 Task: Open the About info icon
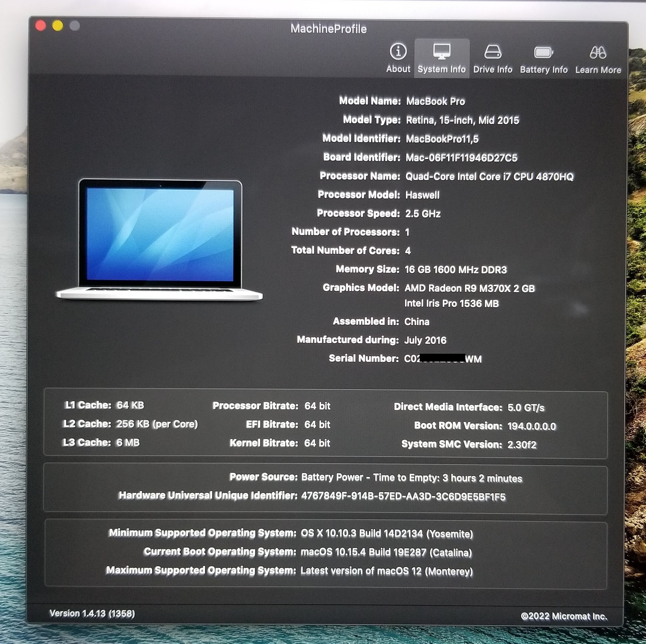[x=398, y=52]
